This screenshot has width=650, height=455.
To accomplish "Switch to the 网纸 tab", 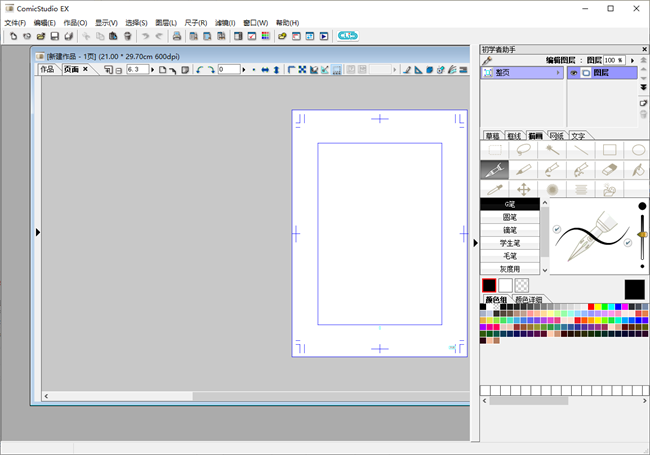I will point(557,135).
